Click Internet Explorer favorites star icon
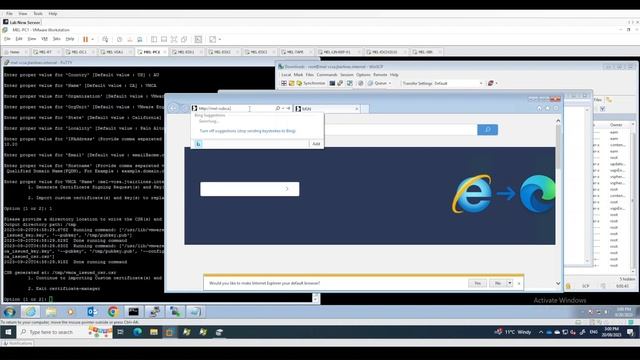The image size is (640, 360). coord(547,108)
